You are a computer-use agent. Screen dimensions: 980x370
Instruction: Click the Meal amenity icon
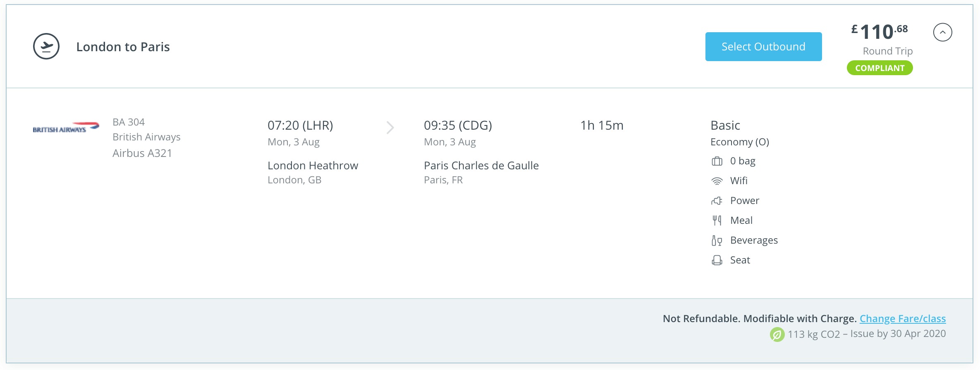[716, 220]
